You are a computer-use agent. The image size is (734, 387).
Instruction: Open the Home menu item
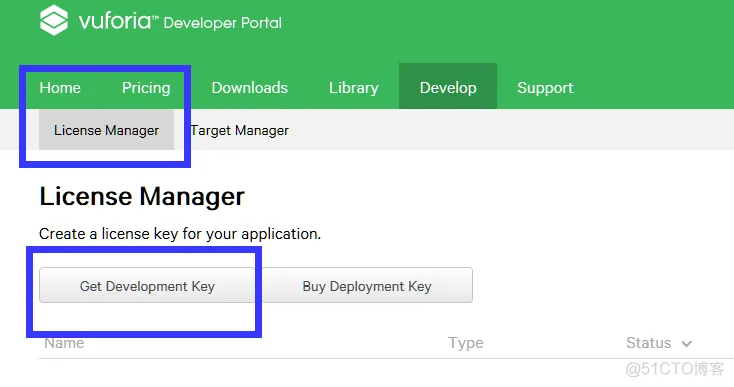(60, 88)
